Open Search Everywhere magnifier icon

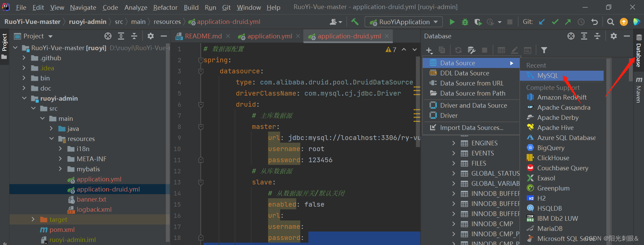(x=610, y=22)
